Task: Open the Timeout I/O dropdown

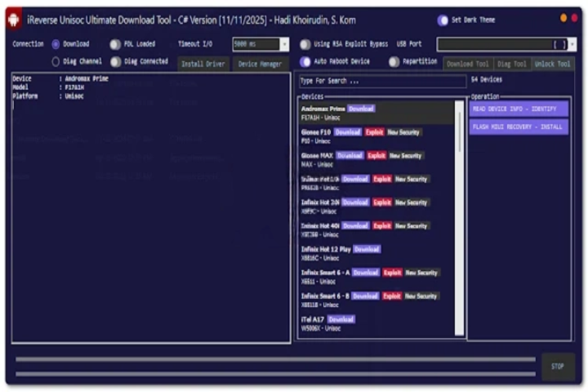Action: click(x=283, y=44)
